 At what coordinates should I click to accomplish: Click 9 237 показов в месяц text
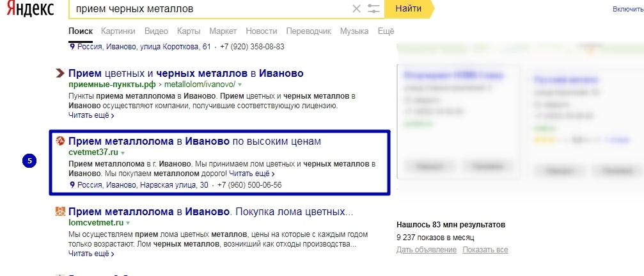(x=436, y=238)
